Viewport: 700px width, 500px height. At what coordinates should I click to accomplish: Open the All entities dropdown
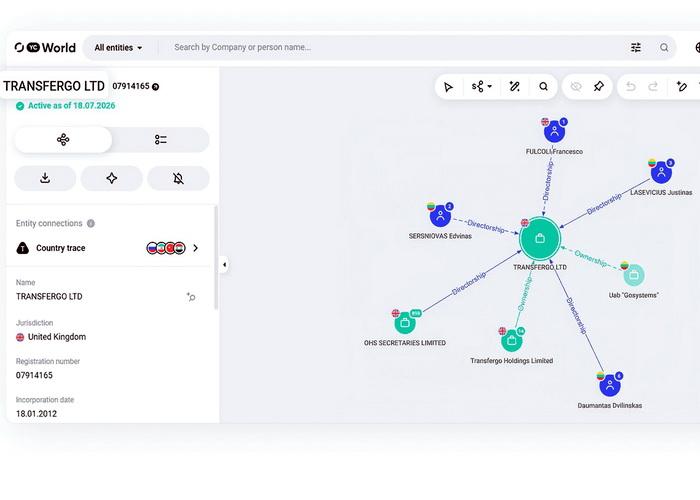118,48
